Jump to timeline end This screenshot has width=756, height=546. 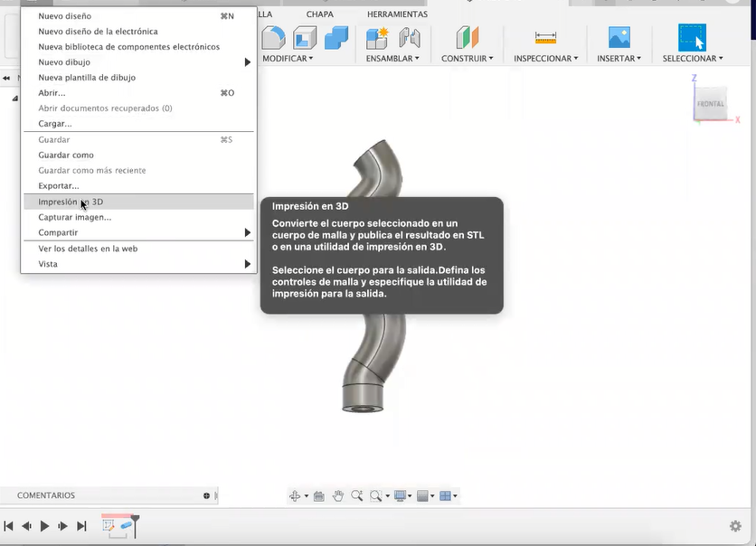click(81, 526)
